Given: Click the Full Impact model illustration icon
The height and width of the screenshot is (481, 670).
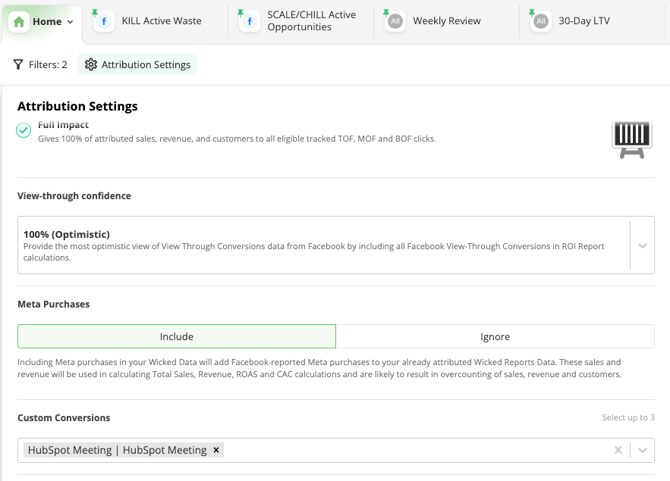Looking at the screenshot, I should [x=631, y=138].
